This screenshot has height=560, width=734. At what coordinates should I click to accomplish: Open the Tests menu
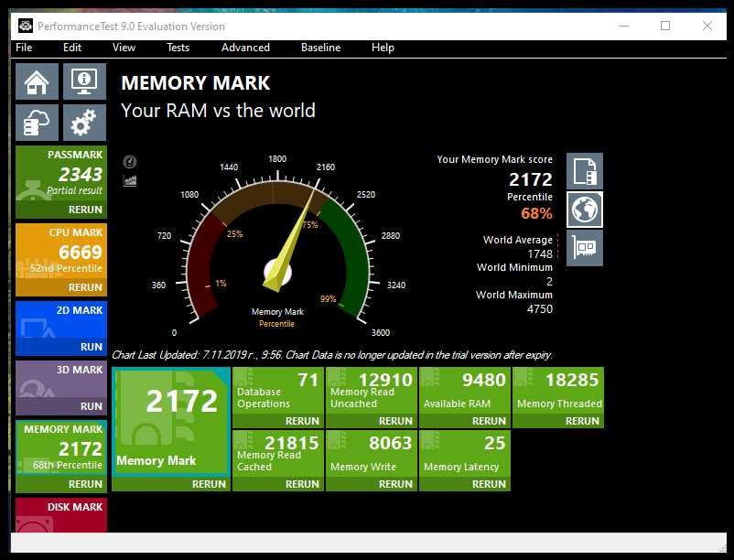coord(178,48)
